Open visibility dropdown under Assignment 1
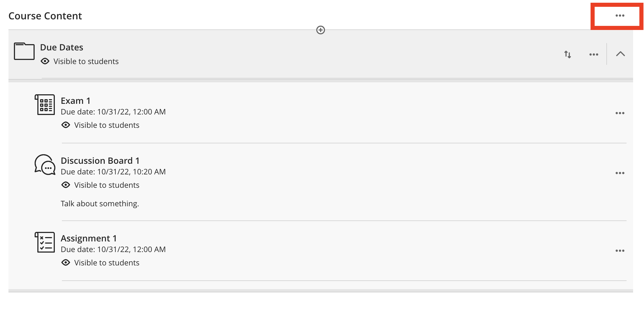Viewport: 644px width, 309px height. click(100, 263)
